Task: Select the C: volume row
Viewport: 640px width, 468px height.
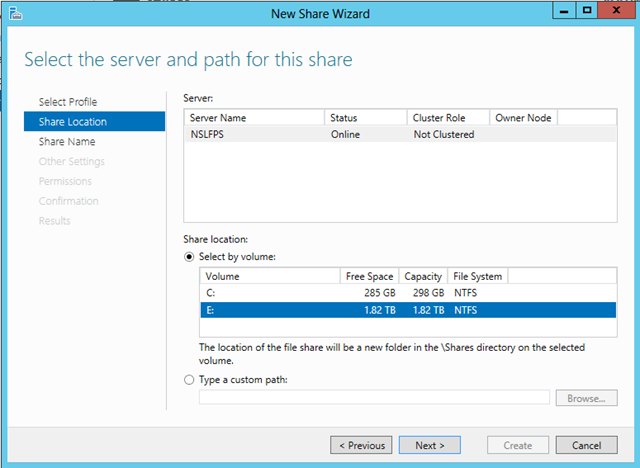Action: 408,293
